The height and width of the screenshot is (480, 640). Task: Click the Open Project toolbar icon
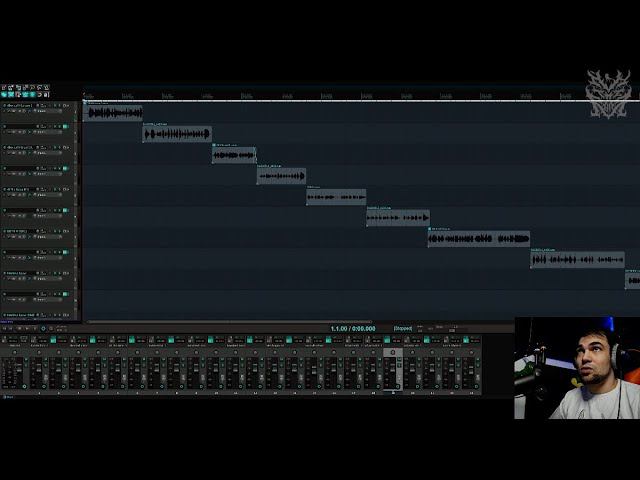point(11,87)
